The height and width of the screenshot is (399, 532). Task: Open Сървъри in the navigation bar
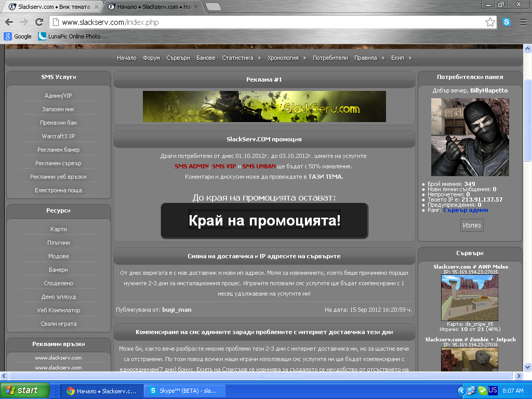tap(178, 58)
